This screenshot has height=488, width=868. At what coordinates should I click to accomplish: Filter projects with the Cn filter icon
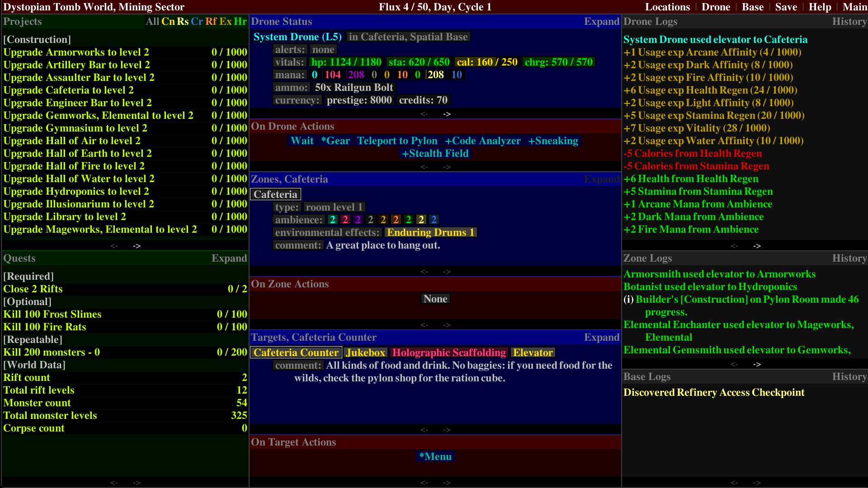point(168,21)
